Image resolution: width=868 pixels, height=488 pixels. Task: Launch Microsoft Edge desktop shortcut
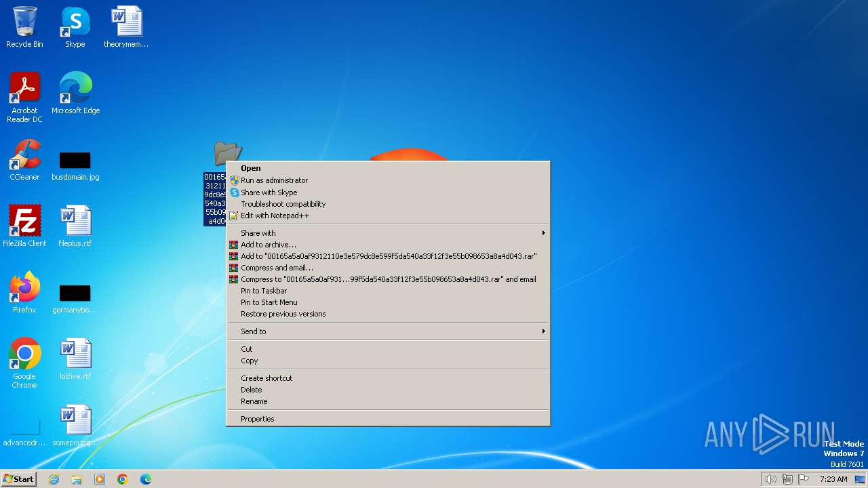tap(75, 94)
